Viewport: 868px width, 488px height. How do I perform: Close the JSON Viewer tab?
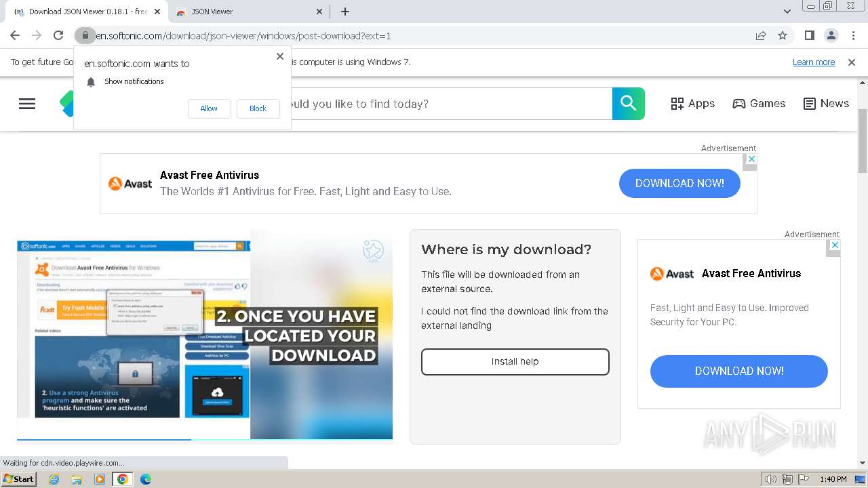(x=320, y=12)
